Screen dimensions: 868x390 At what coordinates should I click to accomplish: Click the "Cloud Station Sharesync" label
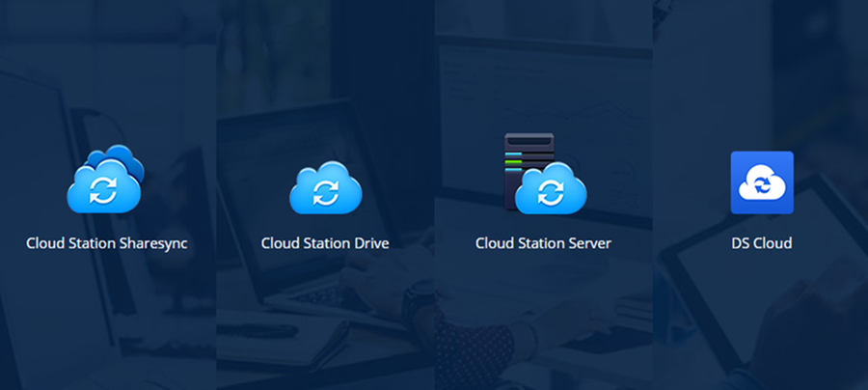click(107, 243)
